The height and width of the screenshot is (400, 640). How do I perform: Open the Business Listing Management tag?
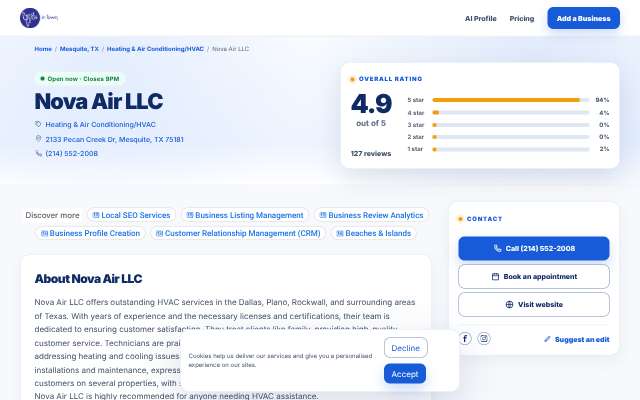pyautogui.click(x=245, y=215)
